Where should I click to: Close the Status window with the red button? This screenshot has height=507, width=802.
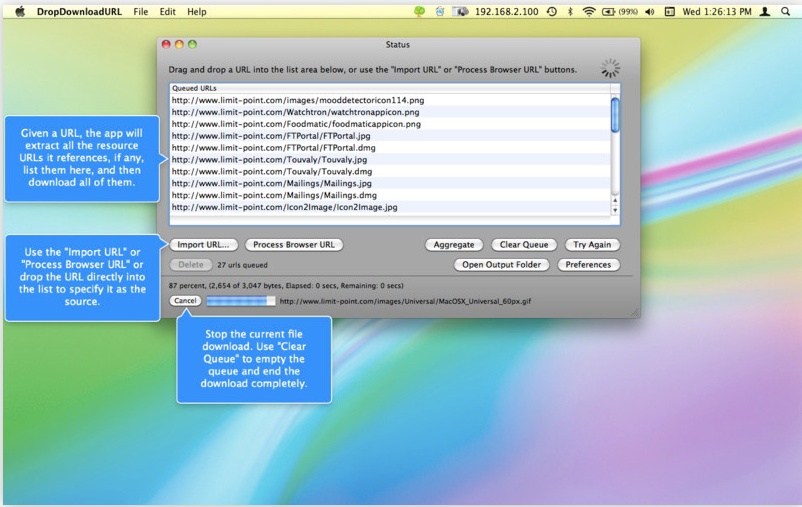[x=166, y=45]
